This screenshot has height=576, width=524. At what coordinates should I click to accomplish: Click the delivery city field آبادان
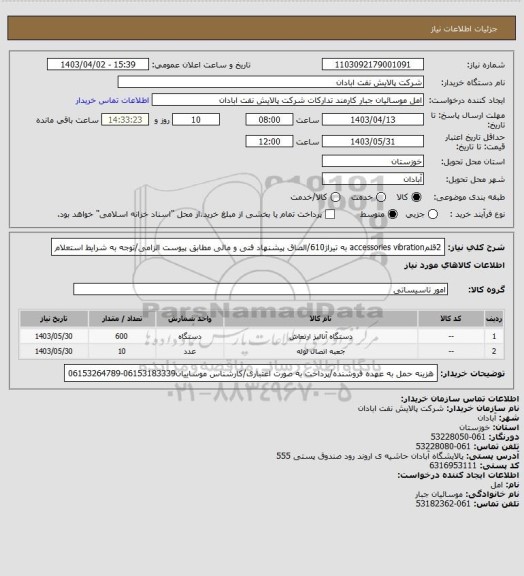tap(373, 179)
